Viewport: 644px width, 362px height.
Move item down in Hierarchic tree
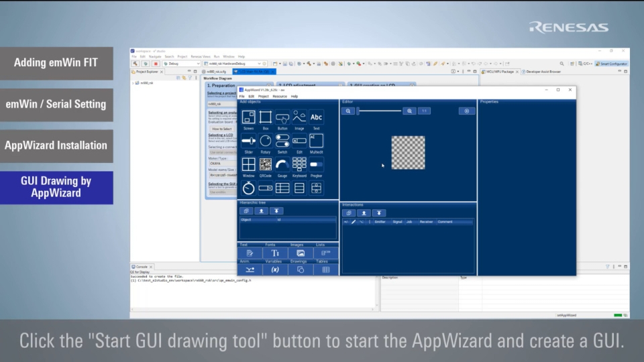tap(276, 211)
